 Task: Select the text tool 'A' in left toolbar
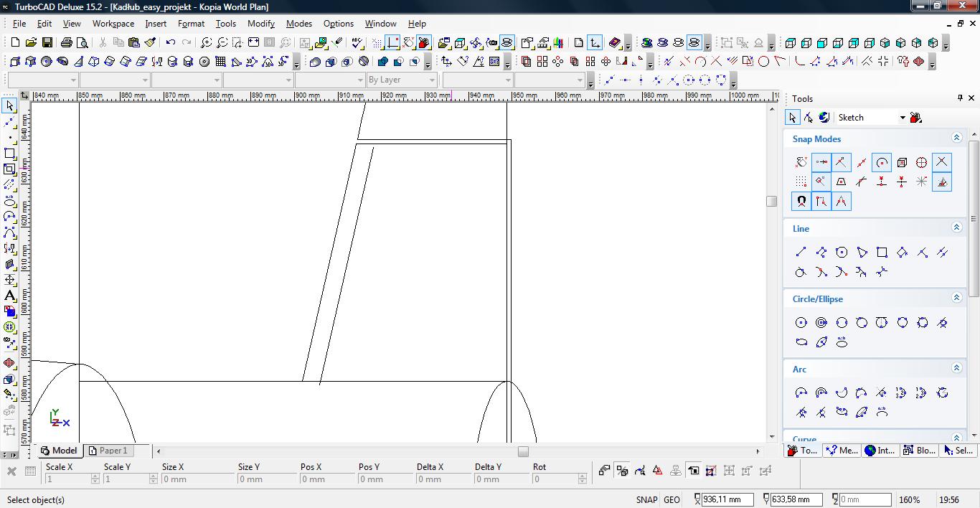coord(9,296)
